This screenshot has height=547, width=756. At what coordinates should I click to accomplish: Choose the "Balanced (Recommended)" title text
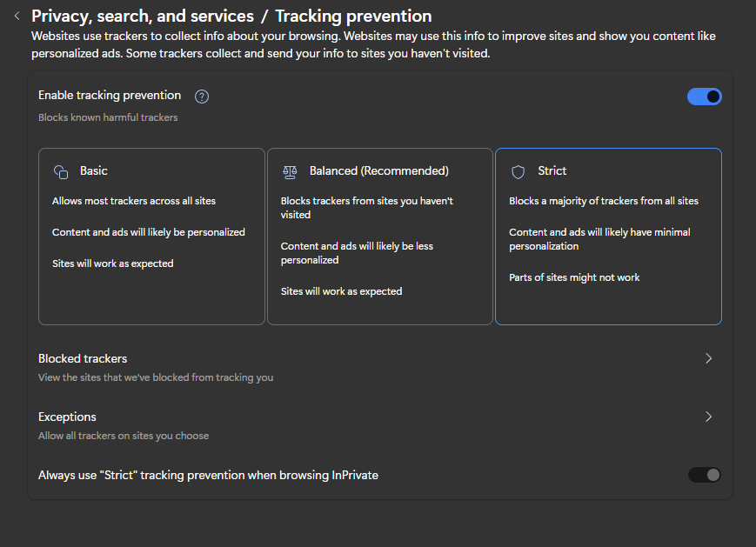378,171
